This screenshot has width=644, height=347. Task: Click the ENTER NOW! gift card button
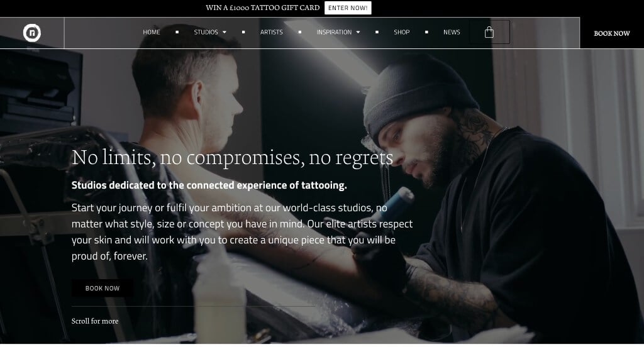tap(348, 8)
